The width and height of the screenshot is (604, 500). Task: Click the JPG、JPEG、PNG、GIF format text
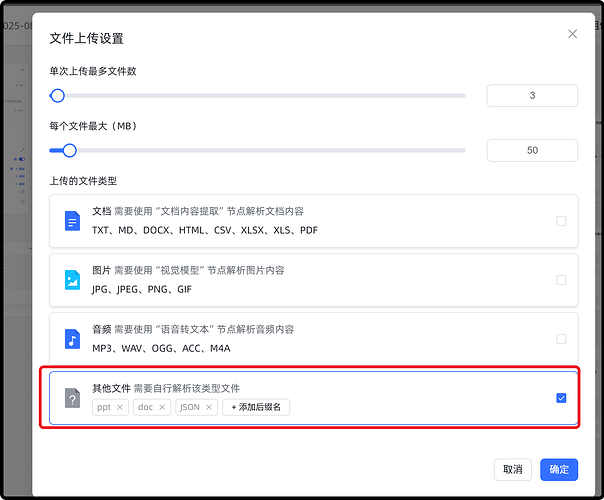(x=142, y=289)
